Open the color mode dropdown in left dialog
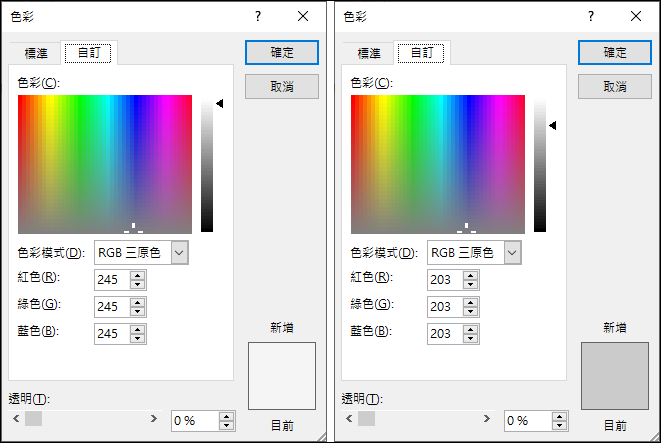The height and width of the screenshot is (443, 661). click(179, 253)
